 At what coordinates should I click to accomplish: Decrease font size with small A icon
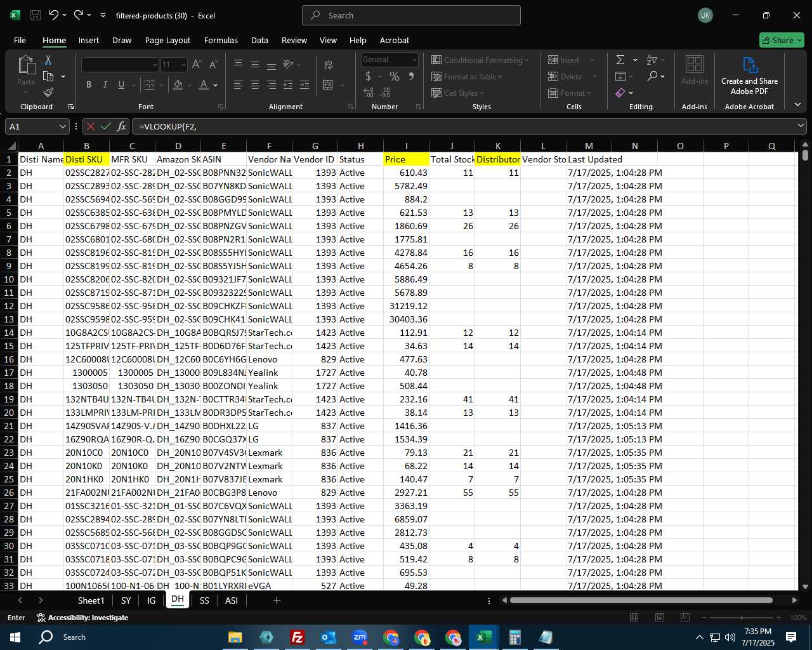tap(213, 64)
